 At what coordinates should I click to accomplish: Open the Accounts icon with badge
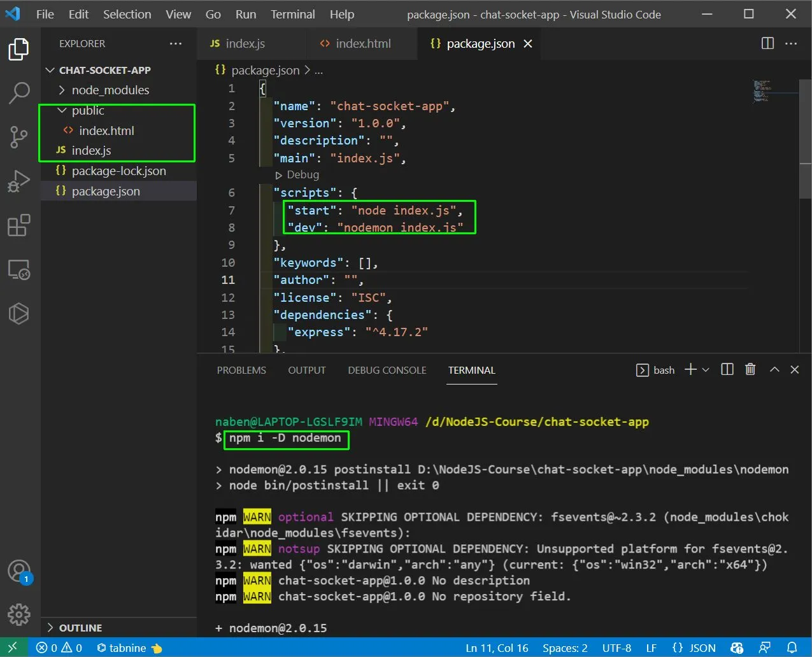[18, 571]
